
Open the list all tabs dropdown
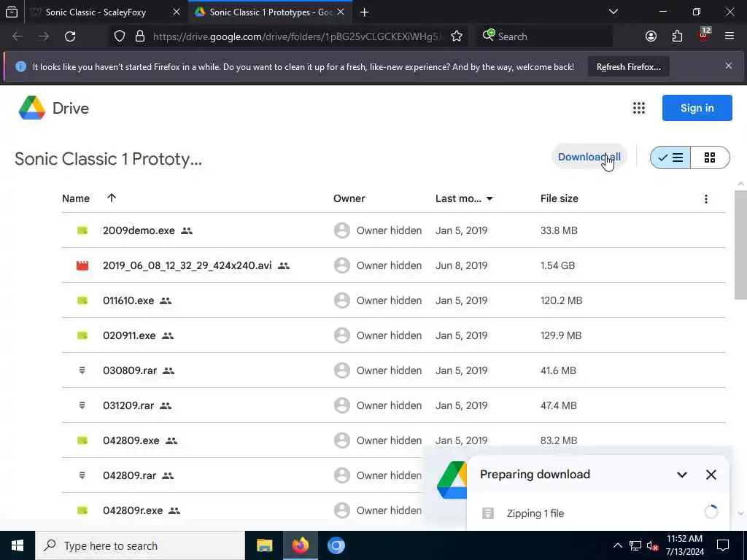point(613,12)
